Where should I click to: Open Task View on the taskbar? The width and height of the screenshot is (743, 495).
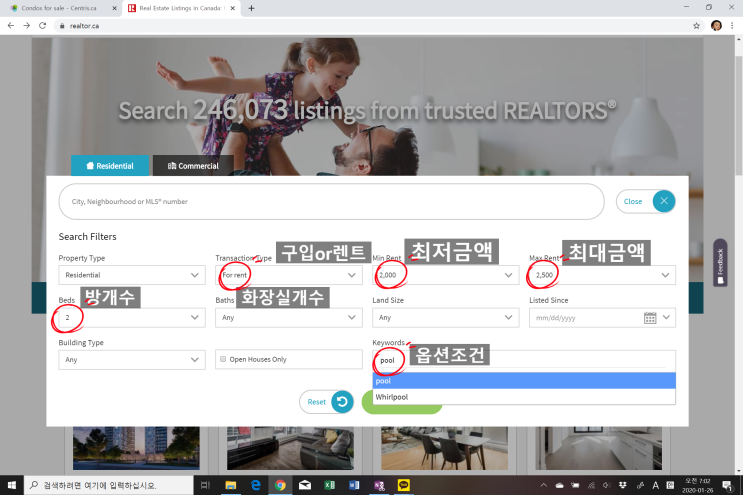[x=205, y=485]
